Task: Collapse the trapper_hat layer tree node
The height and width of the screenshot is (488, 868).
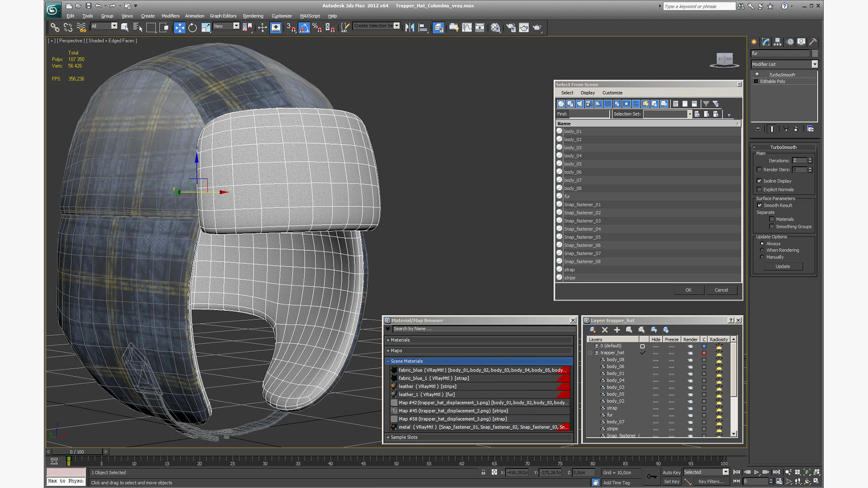Action: tap(590, 353)
